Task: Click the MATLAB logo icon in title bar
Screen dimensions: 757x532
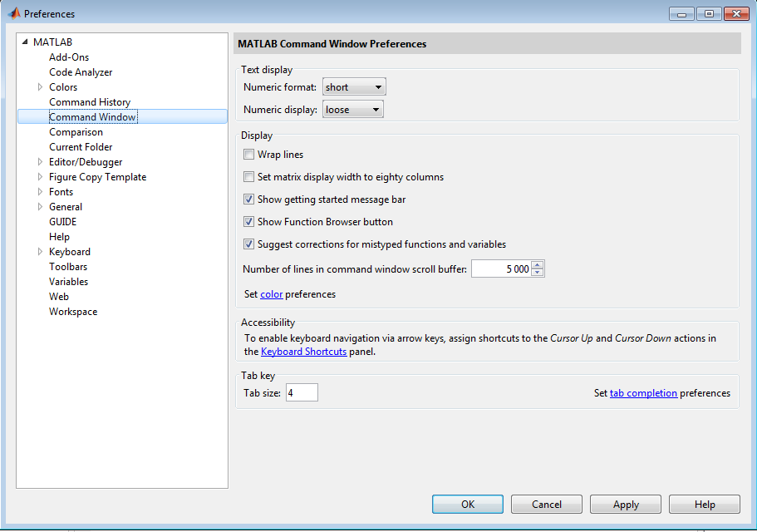Action: (x=14, y=13)
